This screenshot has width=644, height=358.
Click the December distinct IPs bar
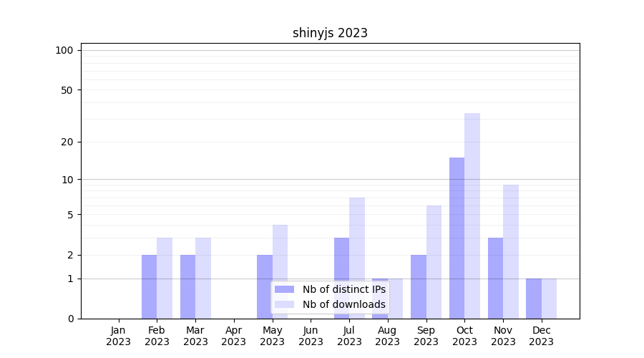[534, 299]
